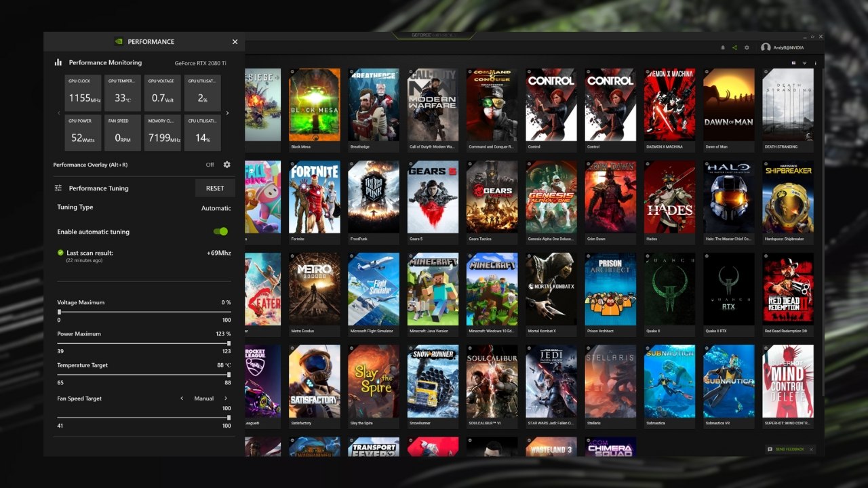
Task: Click the RESET tuning button
Action: click(x=215, y=188)
